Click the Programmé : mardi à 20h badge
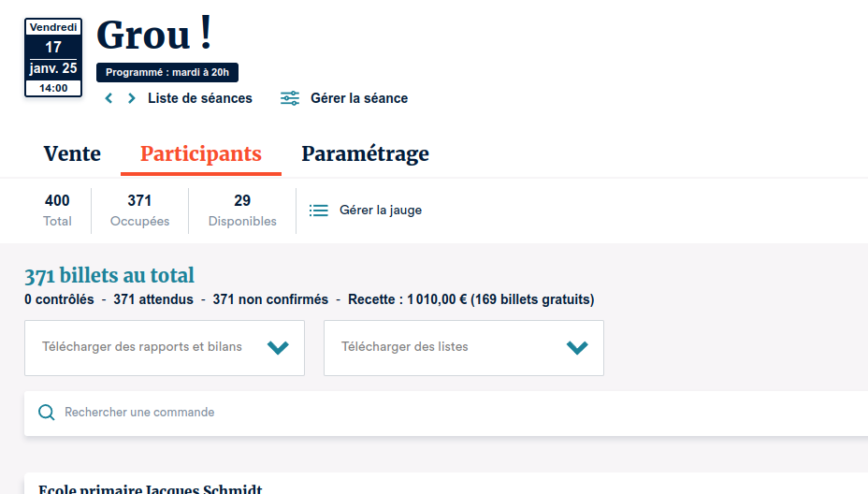This screenshot has width=868, height=494. 167,72
